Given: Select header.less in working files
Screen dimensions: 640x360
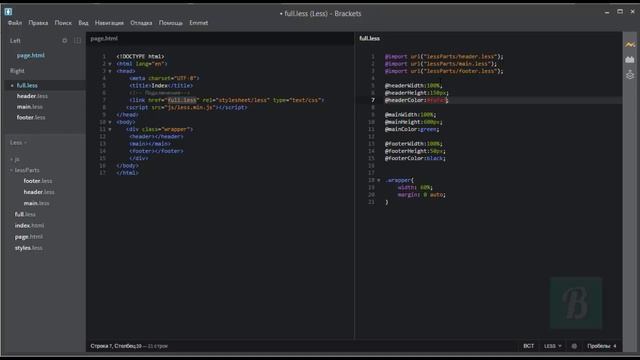Looking at the screenshot, I should pyautogui.click(x=32, y=96).
